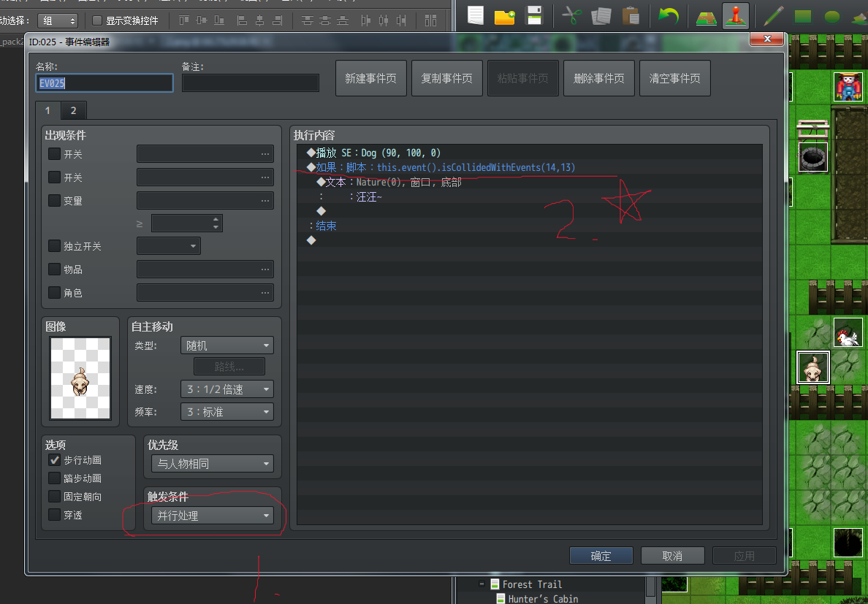The height and width of the screenshot is (604, 868).
Task: Open the 类型 movement type dropdown
Action: pyautogui.click(x=227, y=345)
